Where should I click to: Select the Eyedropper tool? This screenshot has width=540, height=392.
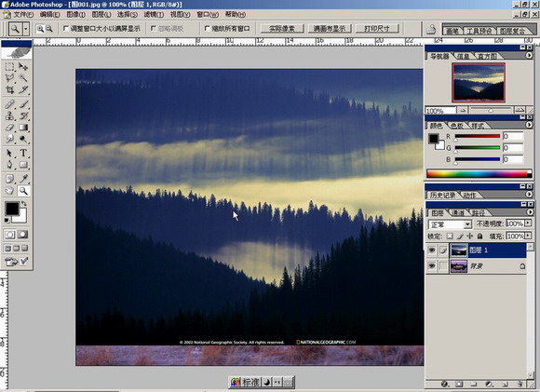(x=23, y=179)
